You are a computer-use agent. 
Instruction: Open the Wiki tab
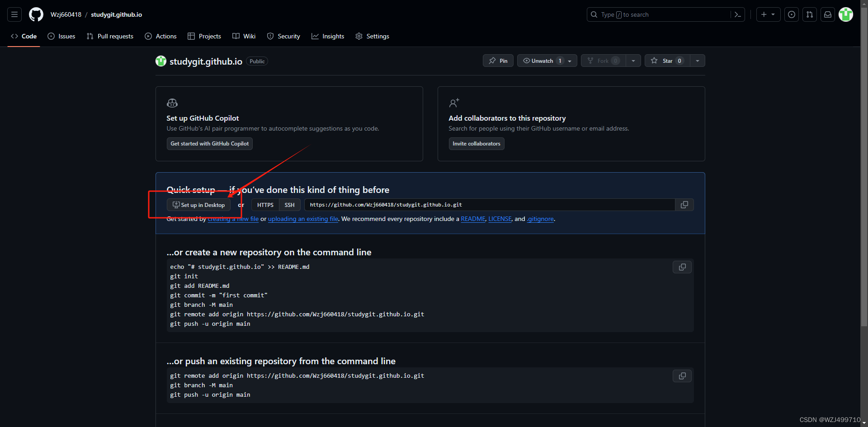[x=244, y=36]
